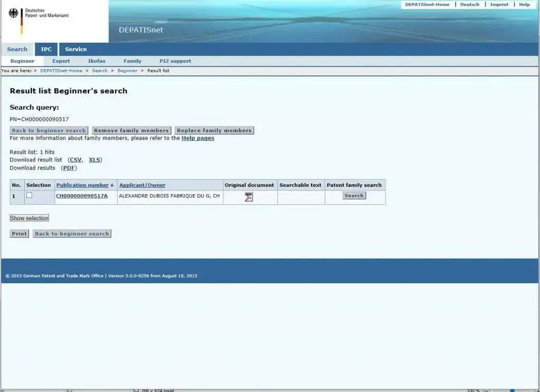Click the German Patent Office eagle logo
540x392 pixels.
(x=13, y=13)
